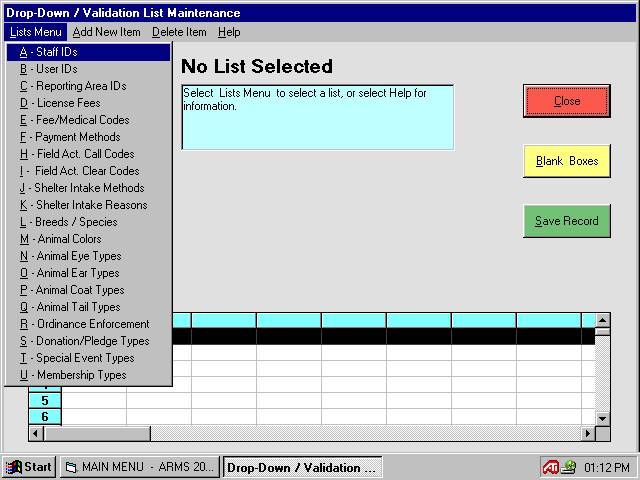Choose U - Membership Types
Image resolution: width=640 pixels, height=480 pixels.
89,375
